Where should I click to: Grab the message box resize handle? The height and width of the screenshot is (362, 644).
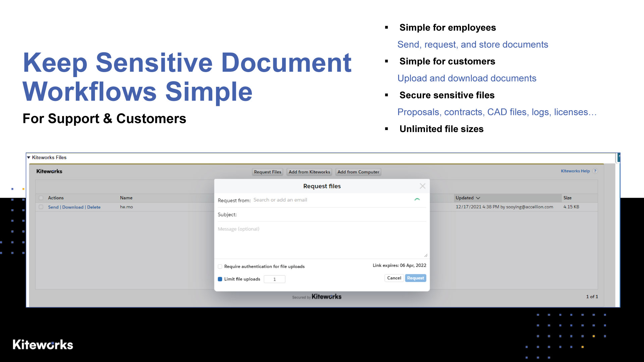pyautogui.click(x=425, y=255)
